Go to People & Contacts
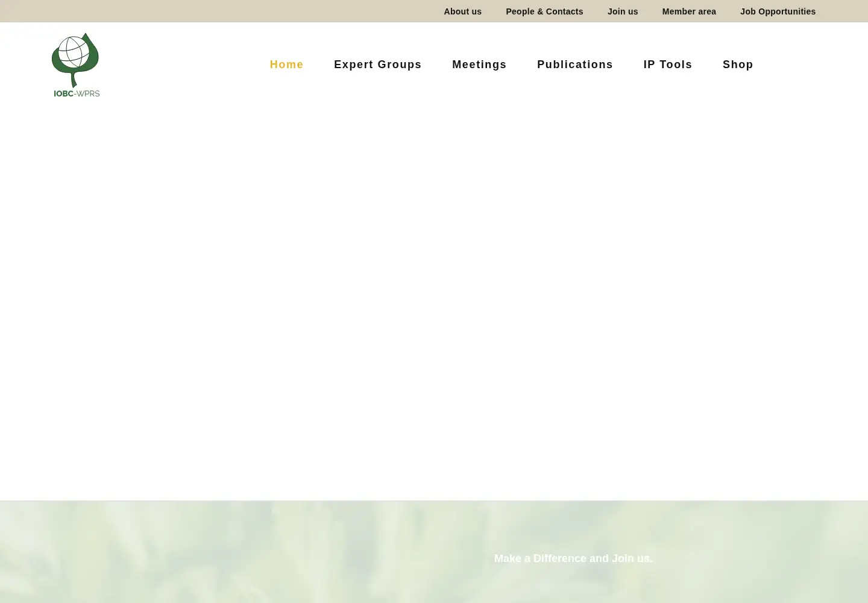Screen dimensions: 868x603 pyautogui.click(x=544, y=11)
